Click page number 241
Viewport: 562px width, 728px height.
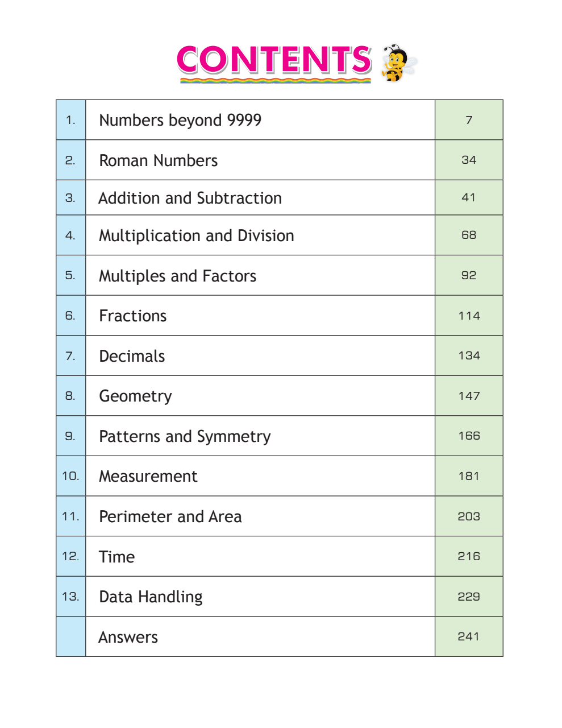(469, 636)
